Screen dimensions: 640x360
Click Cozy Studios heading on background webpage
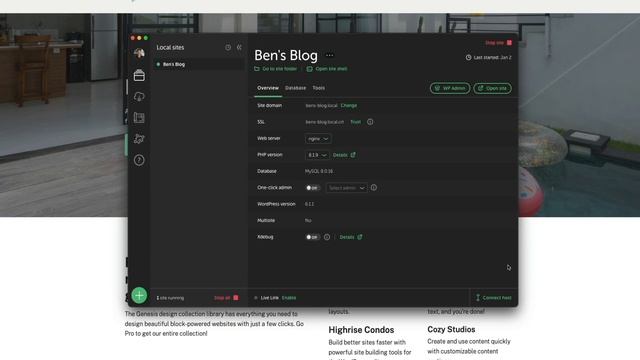[451, 329]
